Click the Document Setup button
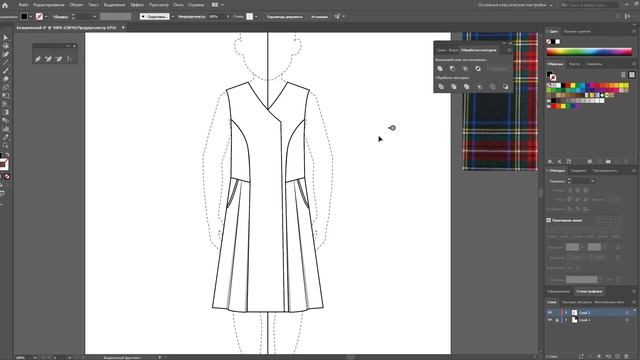 [284, 17]
